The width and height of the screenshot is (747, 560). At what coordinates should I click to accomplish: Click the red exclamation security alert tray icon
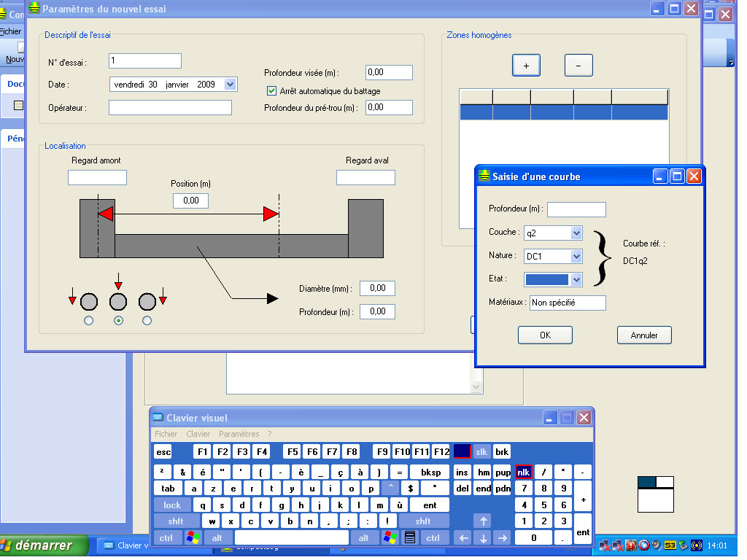(x=631, y=545)
